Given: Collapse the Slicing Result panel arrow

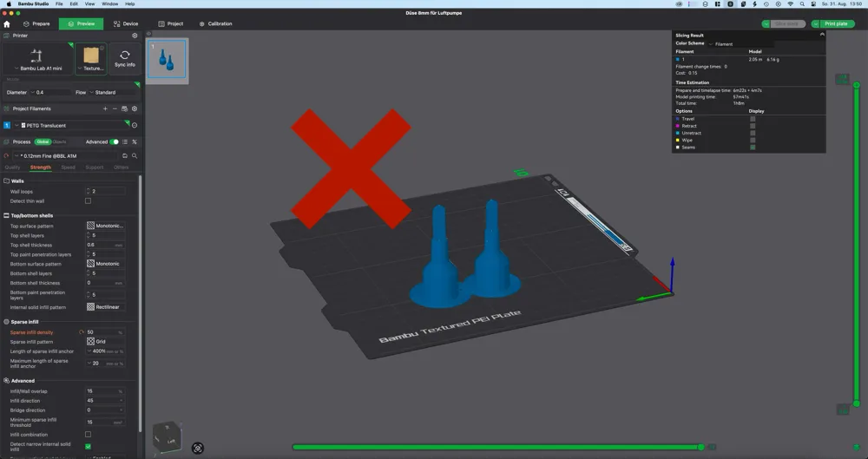Looking at the screenshot, I should tap(822, 35).
